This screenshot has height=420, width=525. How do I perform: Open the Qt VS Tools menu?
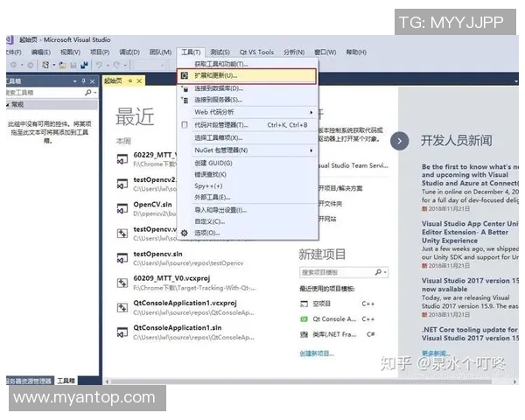tap(256, 52)
